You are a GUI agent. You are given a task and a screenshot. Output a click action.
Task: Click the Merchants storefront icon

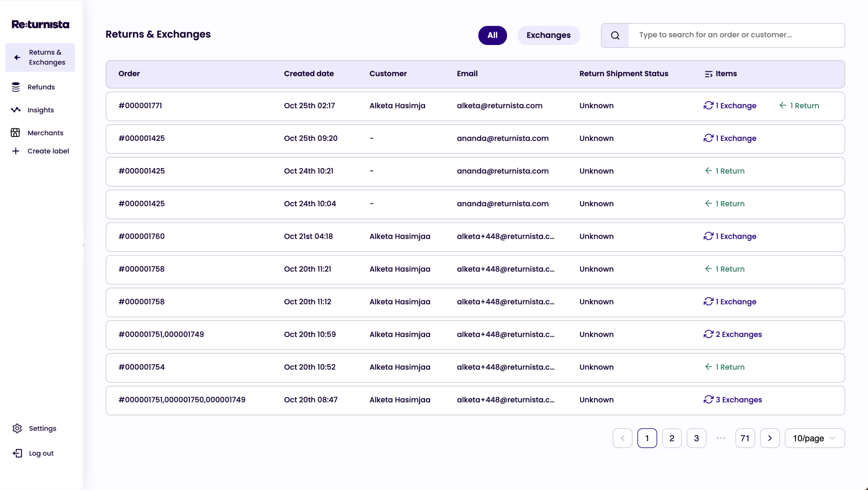point(16,133)
